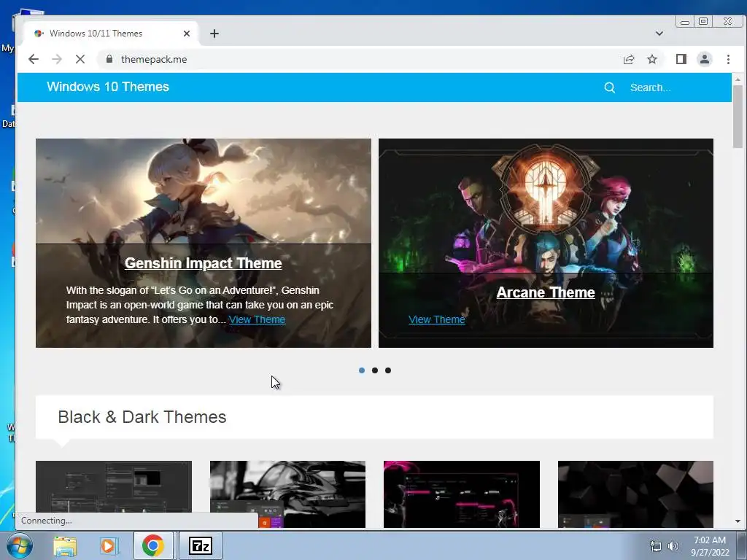The height and width of the screenshot is (560, 747).
Task: Close the Windows 10/11 Themes tab
Action: [187, 34]
